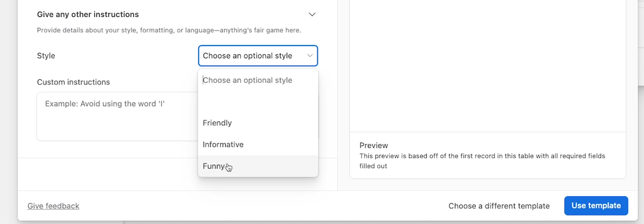Click the Style dropdown arrow icon
Viewport: 644px width, 224px height.
pos(310,56)
